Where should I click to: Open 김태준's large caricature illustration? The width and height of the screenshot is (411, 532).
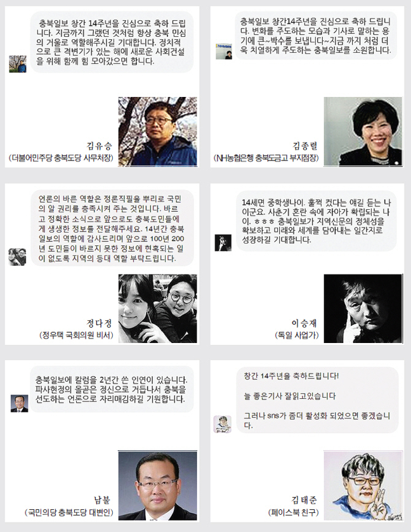[363, 486]
